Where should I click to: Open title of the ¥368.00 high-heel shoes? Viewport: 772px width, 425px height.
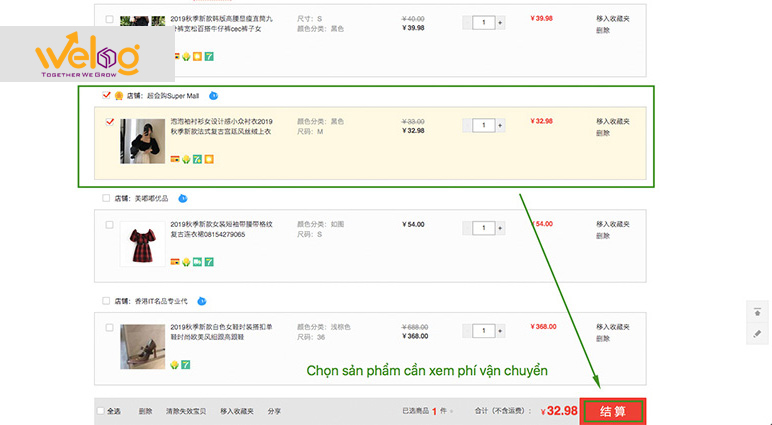(222, 332)
